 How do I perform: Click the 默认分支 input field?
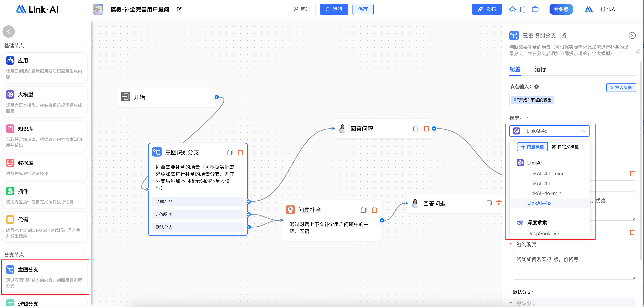[x=574, y=303]
